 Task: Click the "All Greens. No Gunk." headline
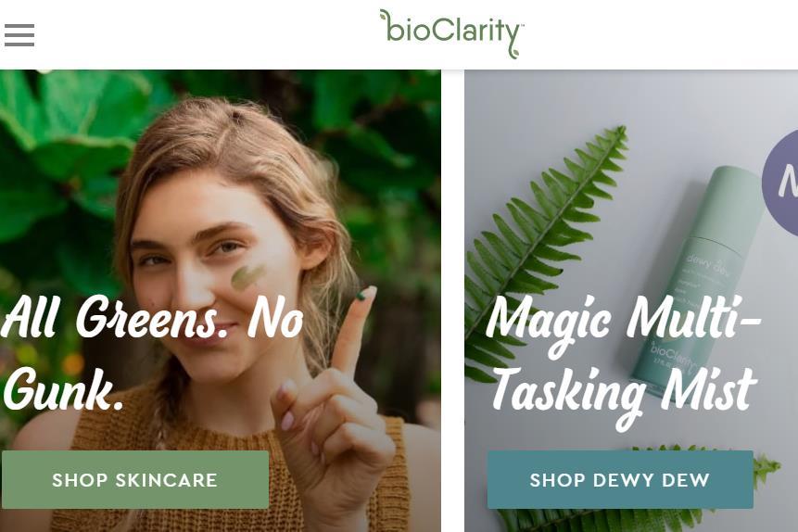pos(153,354)
